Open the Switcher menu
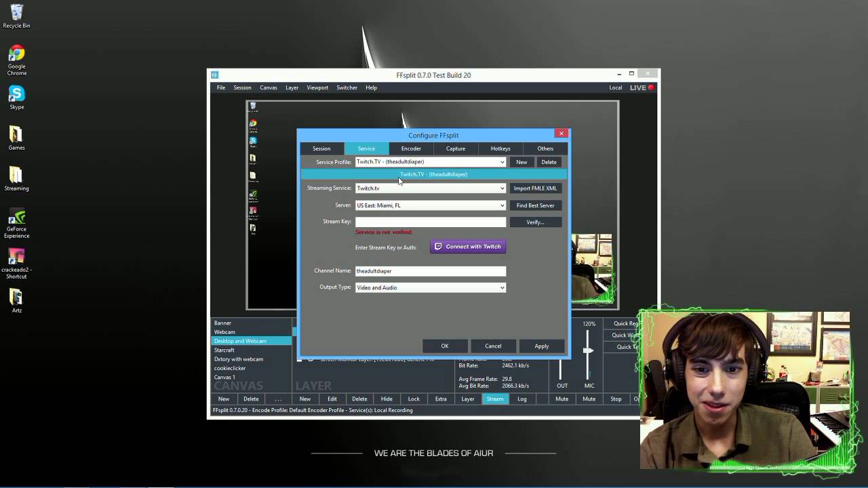The height and width of the screenshot is (488, 868). tap(347, 87)
